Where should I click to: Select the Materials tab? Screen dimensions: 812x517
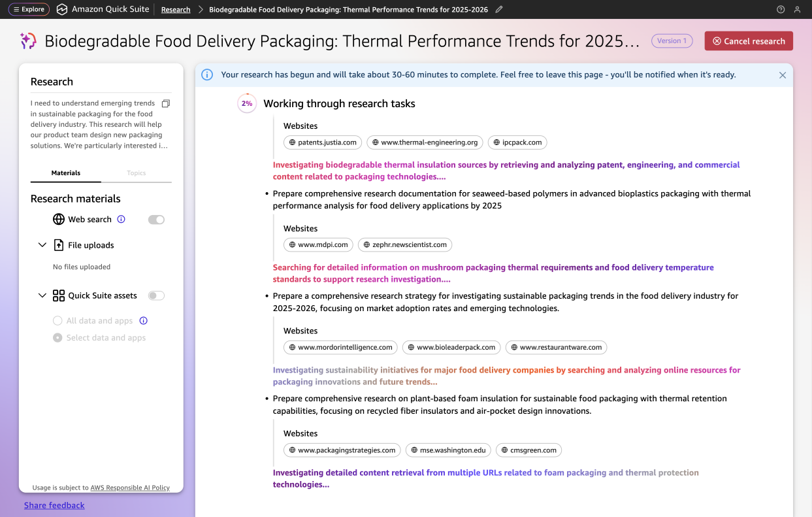point(66,173)
